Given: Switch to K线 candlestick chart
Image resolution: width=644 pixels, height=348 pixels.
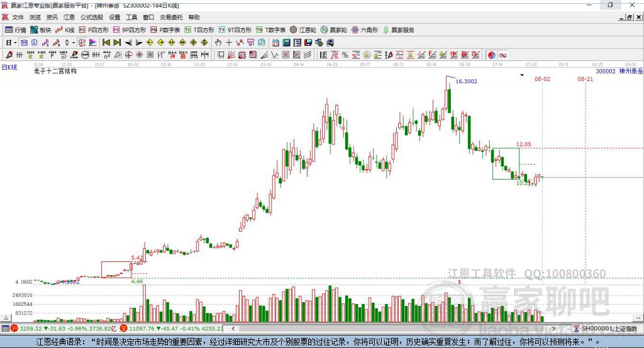Looking at the screenshot, I should 65,30.
